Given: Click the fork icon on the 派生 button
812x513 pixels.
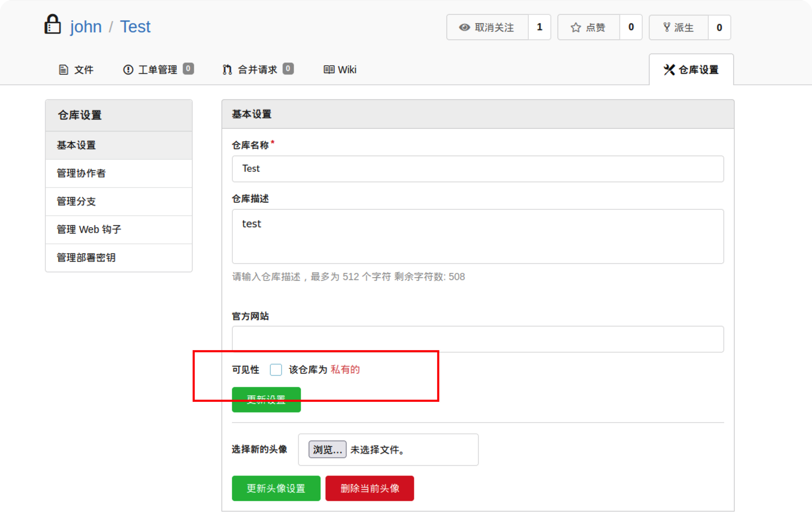Looking at the screenshot, I should click(666, 27).
